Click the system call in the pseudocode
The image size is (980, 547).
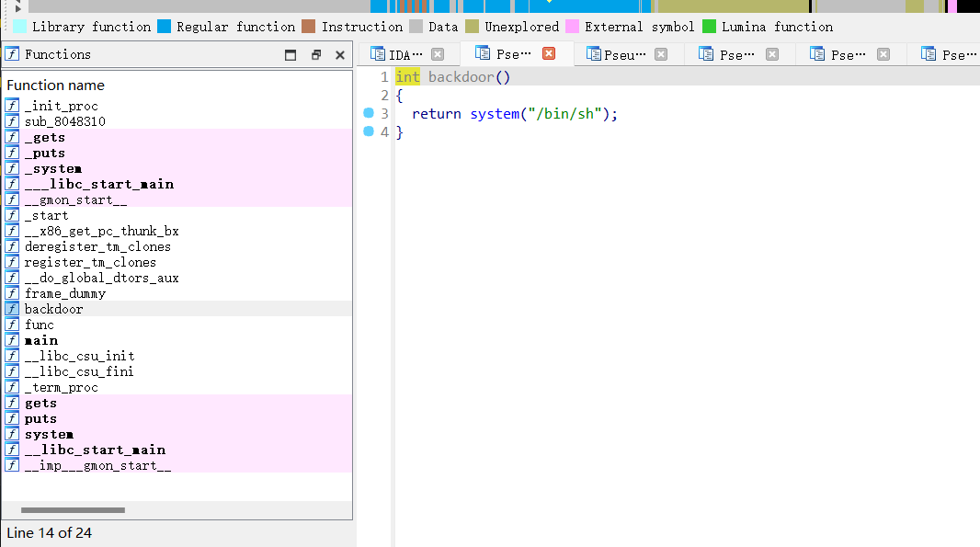click(x=495, y=114)
